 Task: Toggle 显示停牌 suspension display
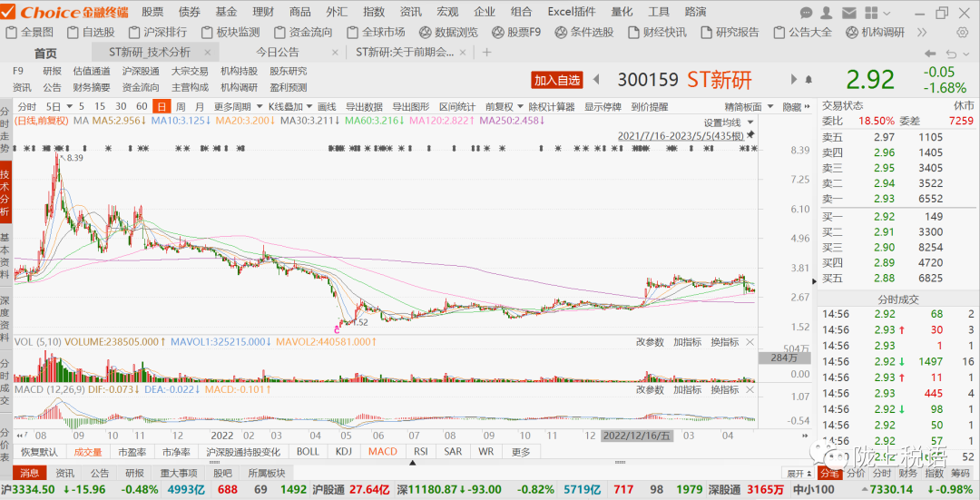pyautogui.click(x=603, y=107)
